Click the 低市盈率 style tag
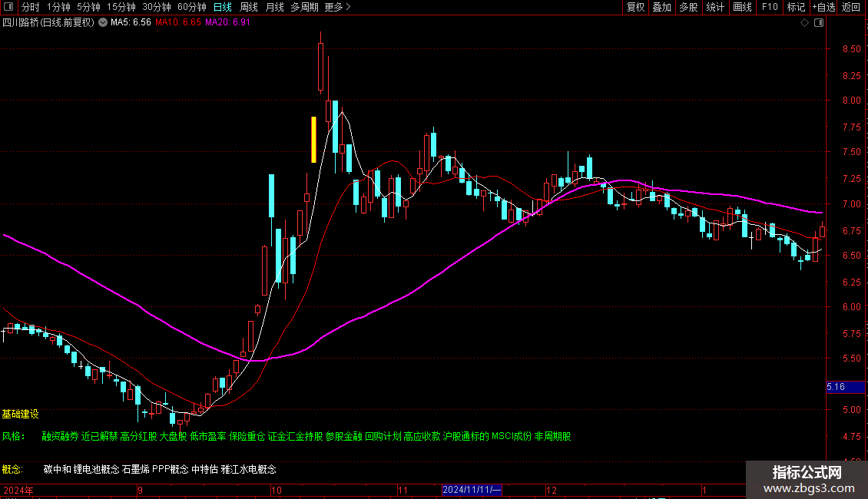Image resolution: width=868 pixels, height=499 pixels. [208, 437]
